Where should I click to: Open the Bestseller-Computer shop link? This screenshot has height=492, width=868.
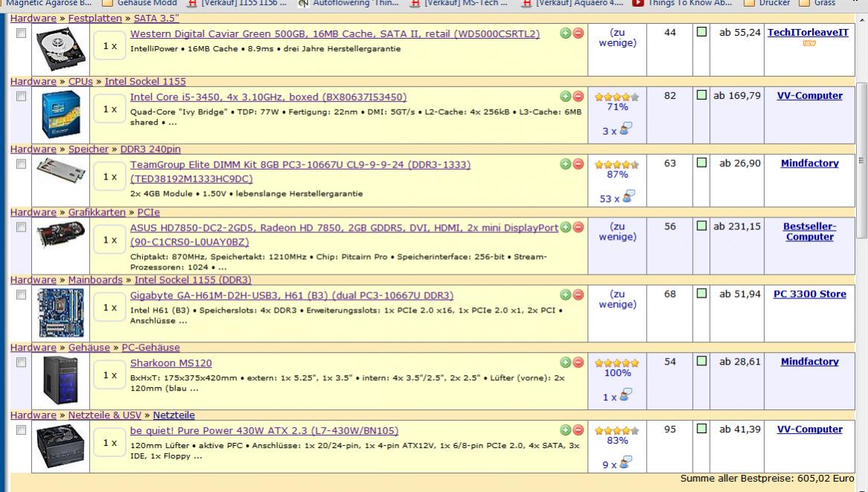[809, 231]
